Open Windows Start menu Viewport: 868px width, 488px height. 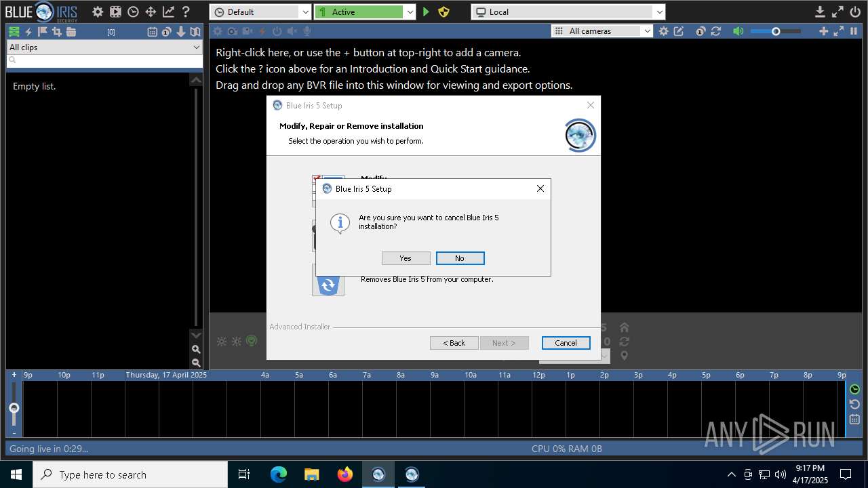(x=16, y=474)
